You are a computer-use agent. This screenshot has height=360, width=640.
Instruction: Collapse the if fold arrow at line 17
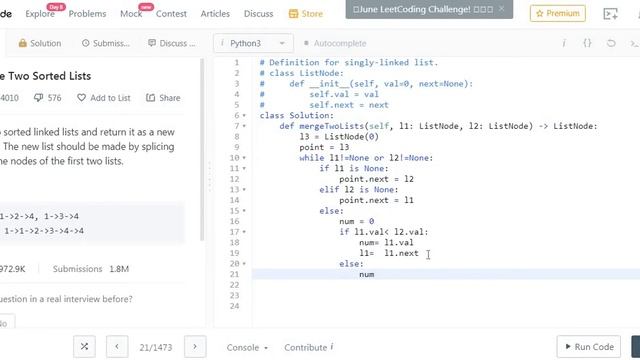click(x=244, y=232)
